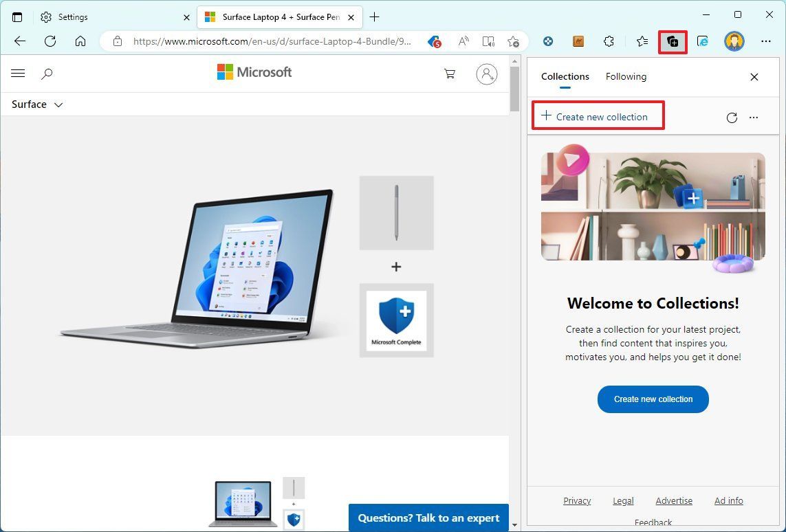Click the blue Create new collection button
786x532 pixels.
point(652,399)
